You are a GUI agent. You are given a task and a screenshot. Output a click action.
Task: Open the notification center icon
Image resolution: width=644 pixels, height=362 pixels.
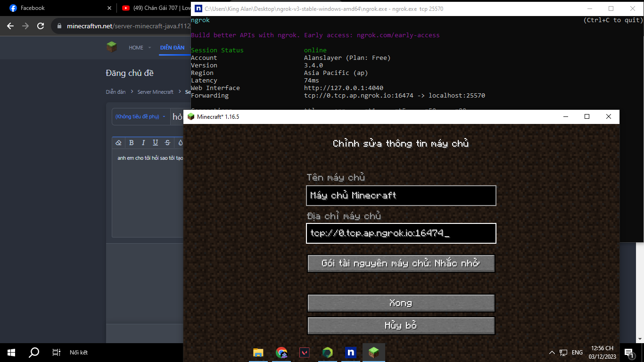point(628,353)
